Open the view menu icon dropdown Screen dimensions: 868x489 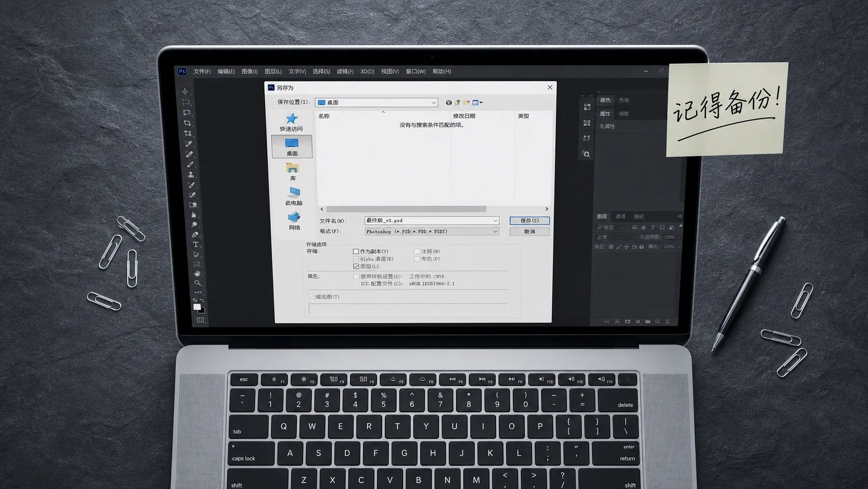click(x=477, y=102)
